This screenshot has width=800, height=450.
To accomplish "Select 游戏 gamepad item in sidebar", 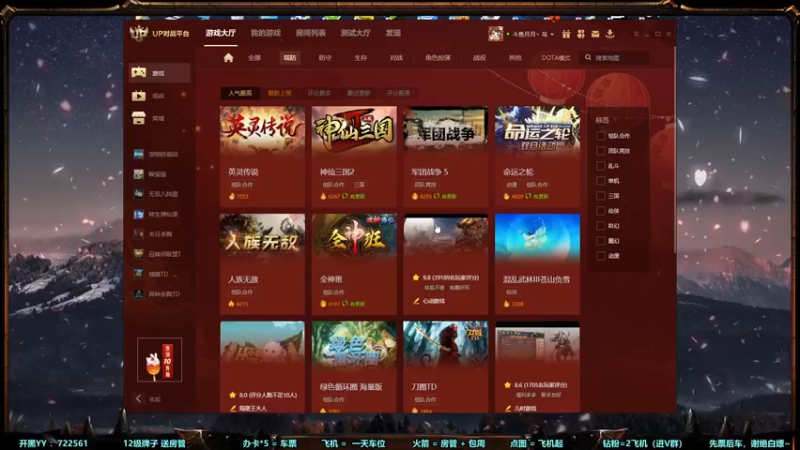I will click(160, 73).
